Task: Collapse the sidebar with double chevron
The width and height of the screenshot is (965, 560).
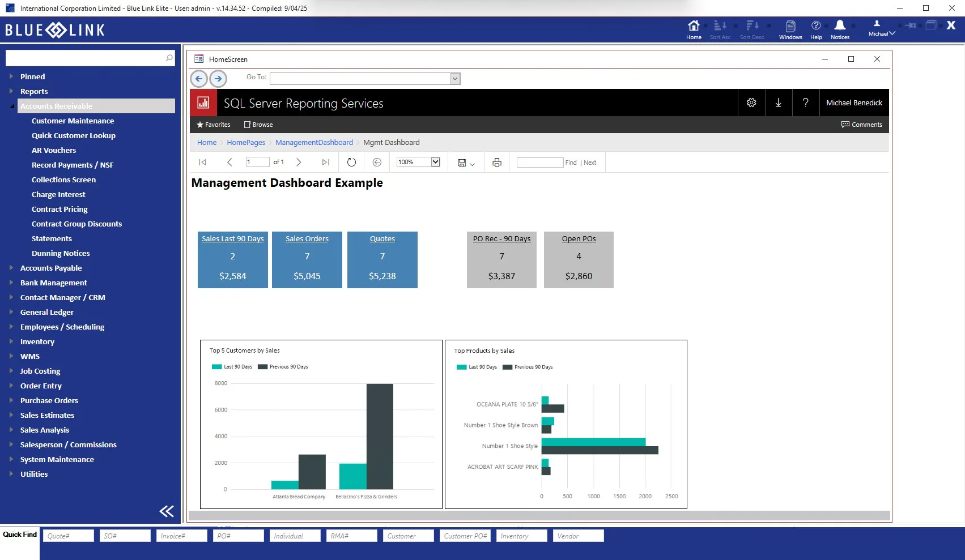Action: [167, 511]
